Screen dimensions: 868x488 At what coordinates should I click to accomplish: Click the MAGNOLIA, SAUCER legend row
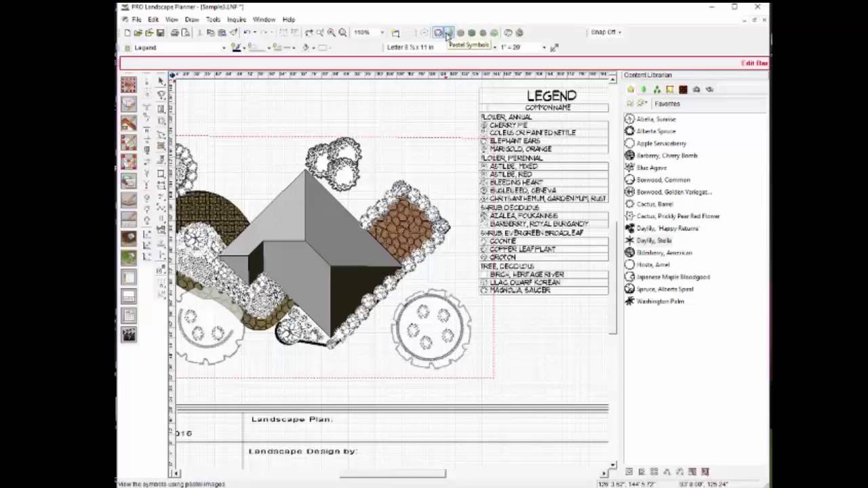coord(545,290)
